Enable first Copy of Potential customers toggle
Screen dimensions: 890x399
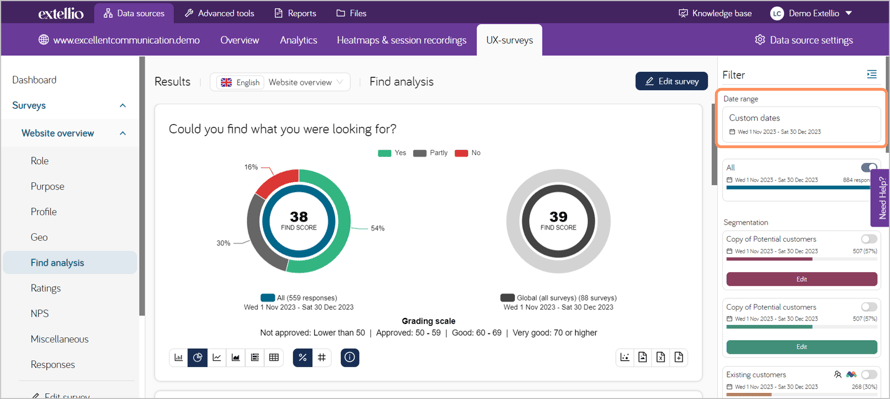point(869,239)
